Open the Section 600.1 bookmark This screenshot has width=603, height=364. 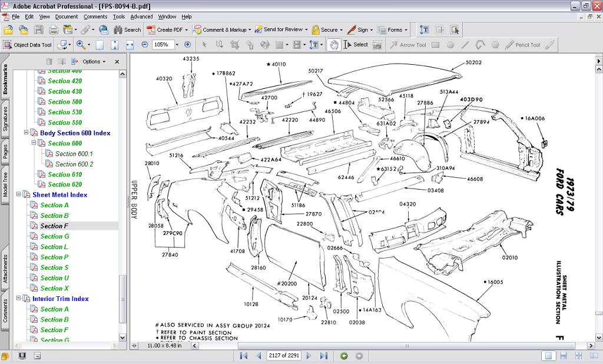[74, 154]
